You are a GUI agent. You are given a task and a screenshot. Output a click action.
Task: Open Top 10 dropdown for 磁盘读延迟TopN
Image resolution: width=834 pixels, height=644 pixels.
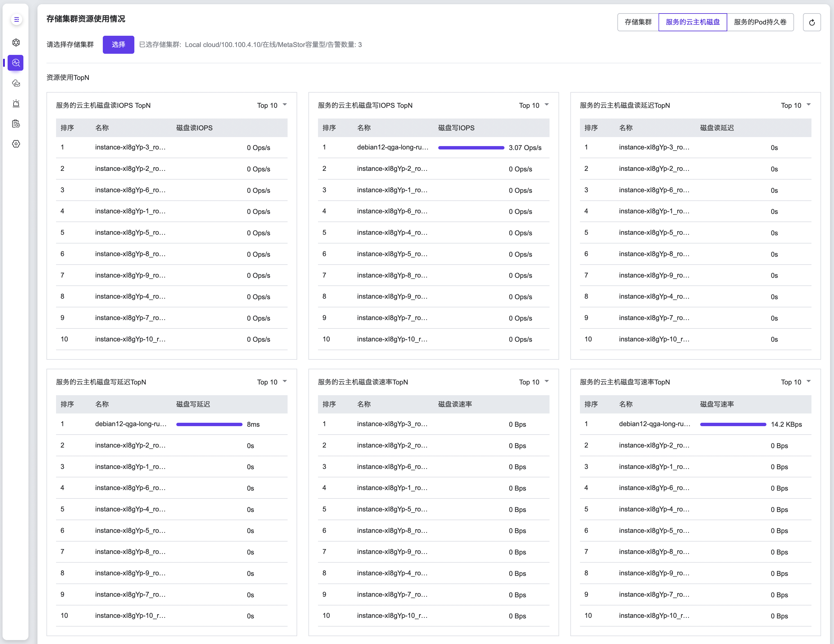click(796, 105)
